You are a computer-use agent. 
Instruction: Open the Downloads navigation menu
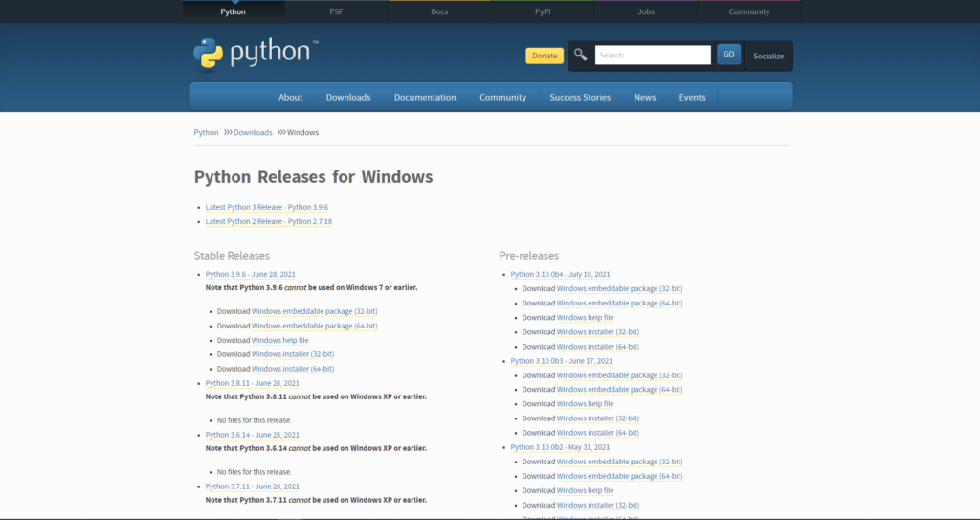pyautogui.click(x=348, y=97)
